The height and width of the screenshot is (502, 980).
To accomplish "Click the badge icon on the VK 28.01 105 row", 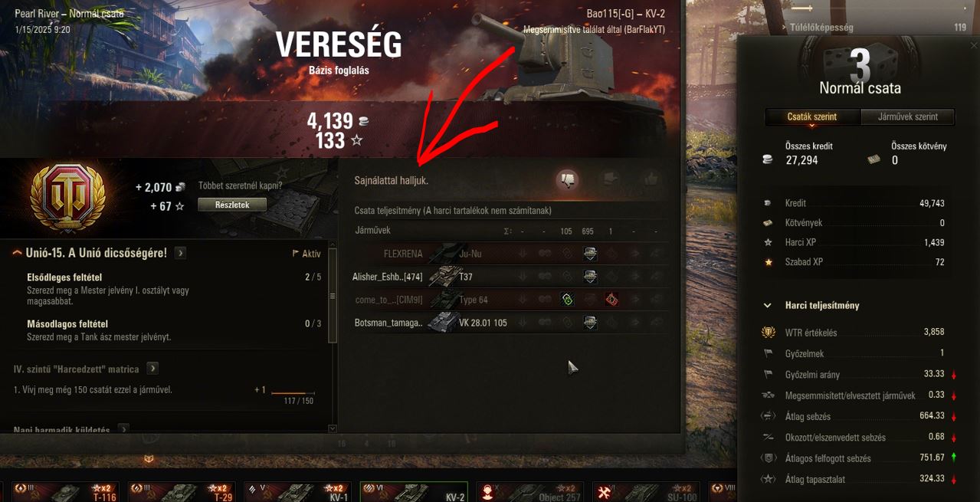I will 590,323.
